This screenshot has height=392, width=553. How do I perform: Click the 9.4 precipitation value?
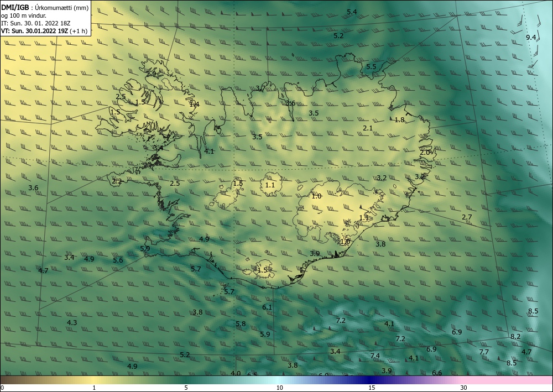pos(531,38)
